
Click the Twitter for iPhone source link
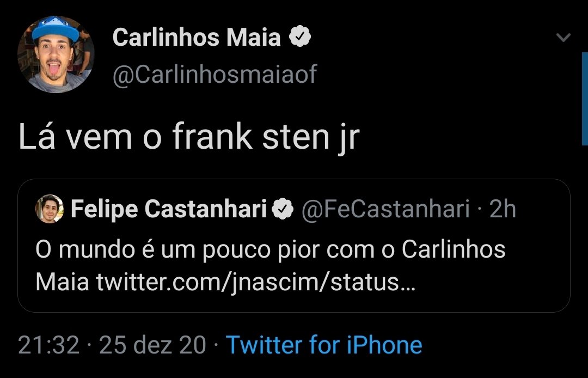324,345
